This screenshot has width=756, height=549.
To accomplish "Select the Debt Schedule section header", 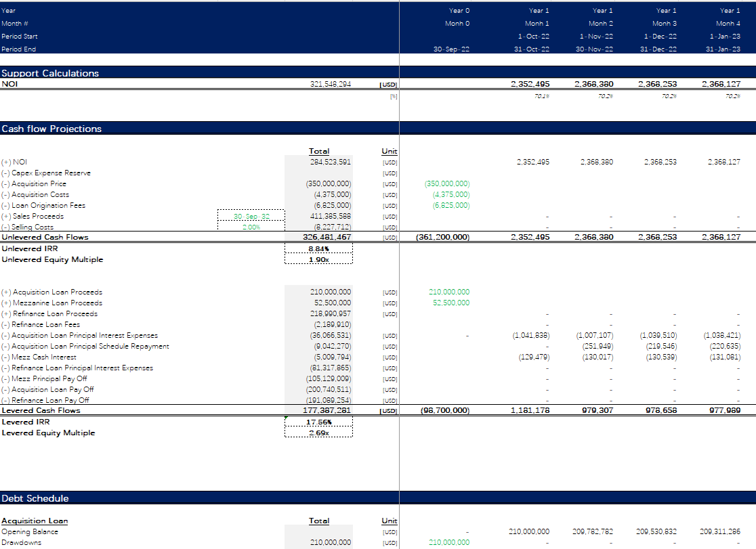I will tap(35, 498).
